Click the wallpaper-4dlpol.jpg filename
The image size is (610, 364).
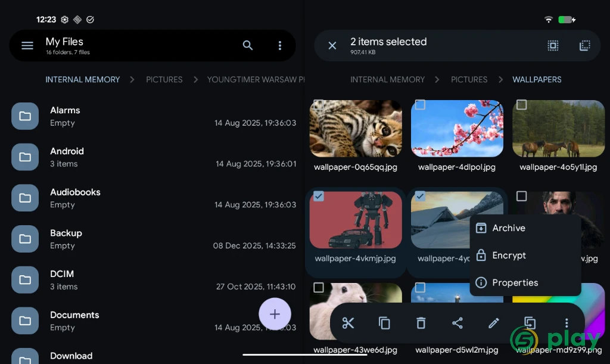[457, 167]
